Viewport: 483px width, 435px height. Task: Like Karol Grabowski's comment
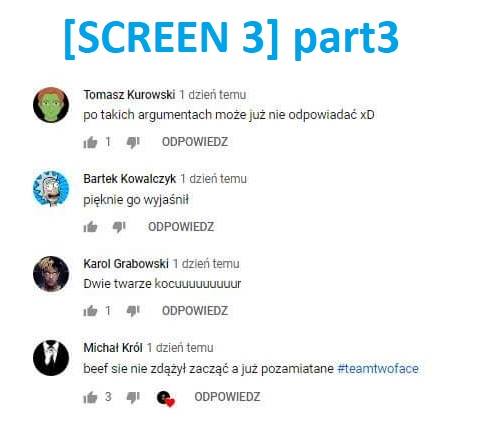pyautogui.click(x=90, y=311)
